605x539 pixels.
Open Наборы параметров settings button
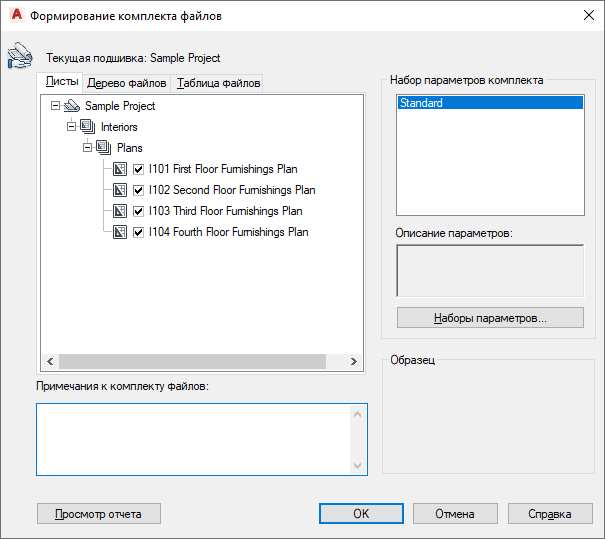coord(490,318)
